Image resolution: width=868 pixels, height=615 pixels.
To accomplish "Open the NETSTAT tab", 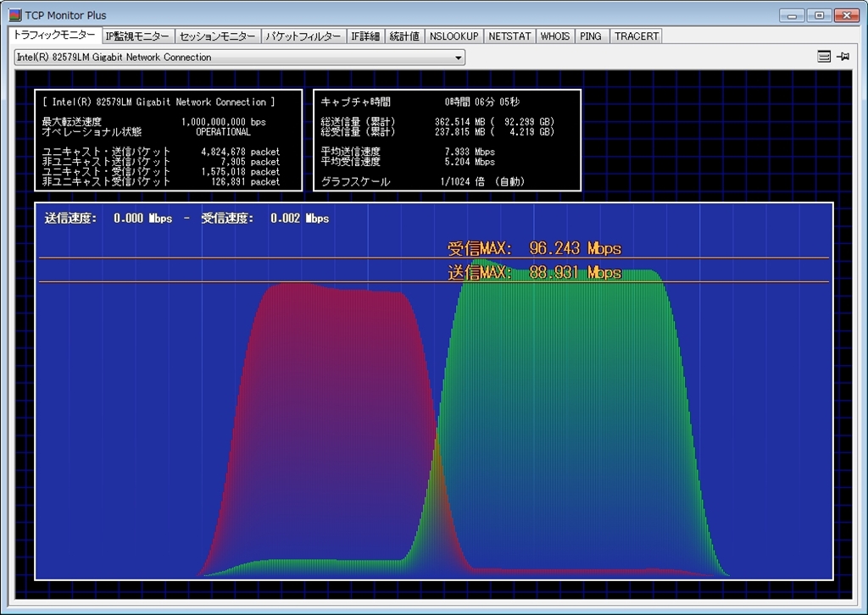I will pos(510,36).
